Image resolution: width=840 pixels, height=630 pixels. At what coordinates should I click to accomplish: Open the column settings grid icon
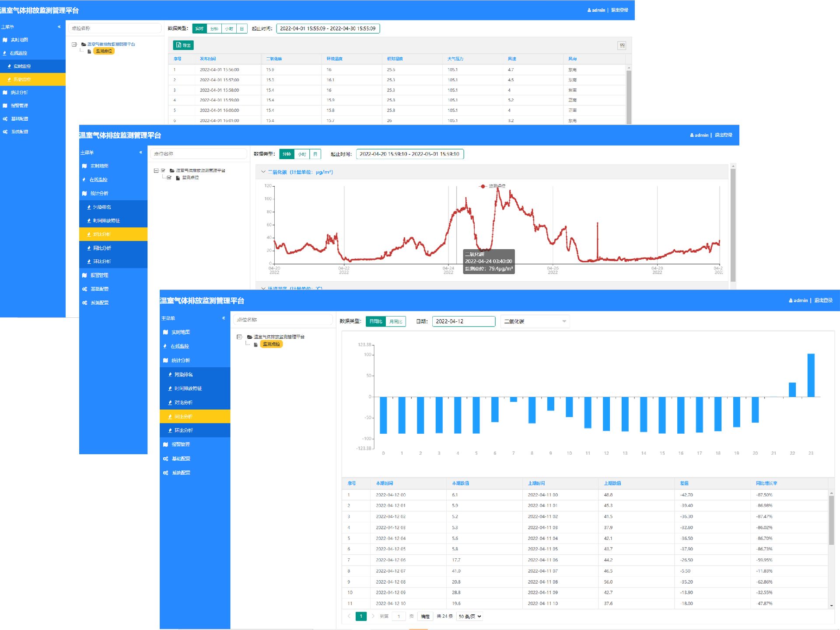[x=622, y=45]
